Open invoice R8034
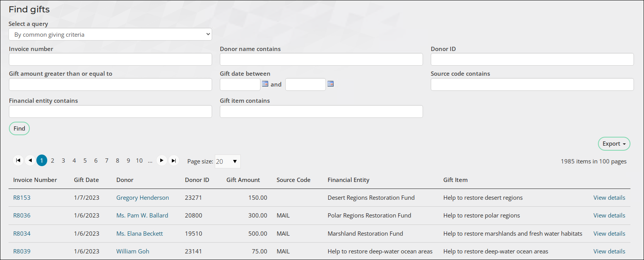Image resolution: width=644 pixels, height=260 pixels. pyautogui.click(x=22, y=234)
